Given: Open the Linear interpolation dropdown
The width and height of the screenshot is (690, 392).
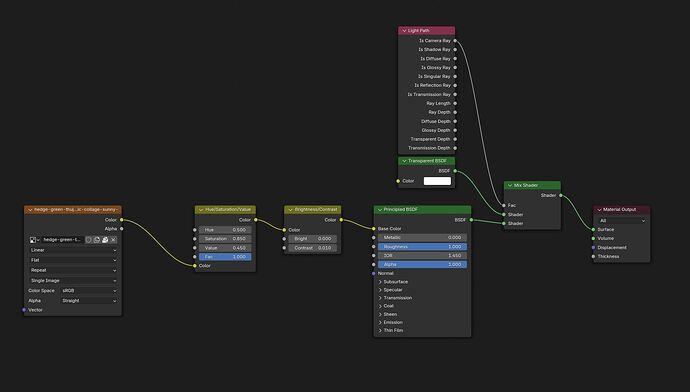Looking at the screenshot, I should tap(73, 250).
